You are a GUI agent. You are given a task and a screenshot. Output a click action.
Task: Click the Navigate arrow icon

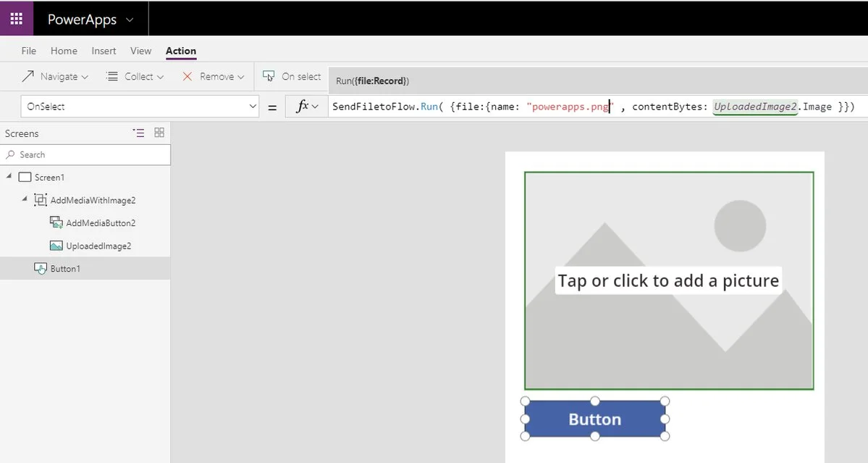coord(28,76)
